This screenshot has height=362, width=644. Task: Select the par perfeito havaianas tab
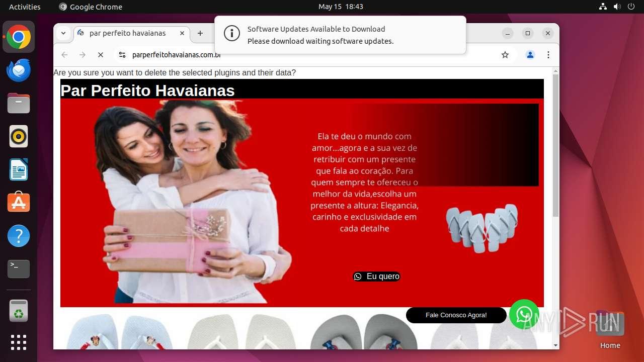(132, 33)
